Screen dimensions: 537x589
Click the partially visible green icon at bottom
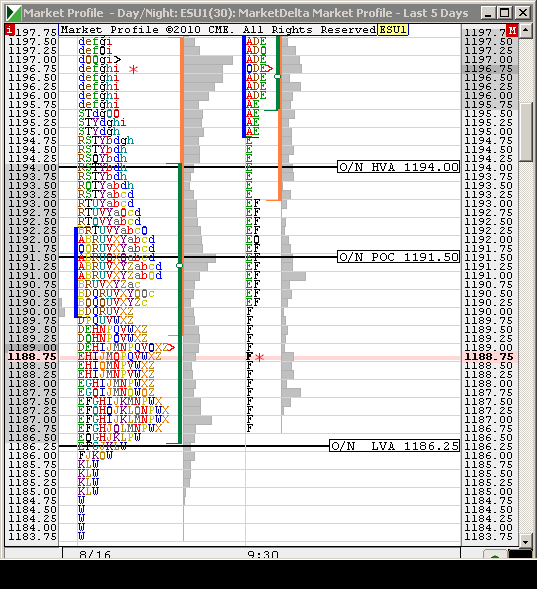pos(495,555)
